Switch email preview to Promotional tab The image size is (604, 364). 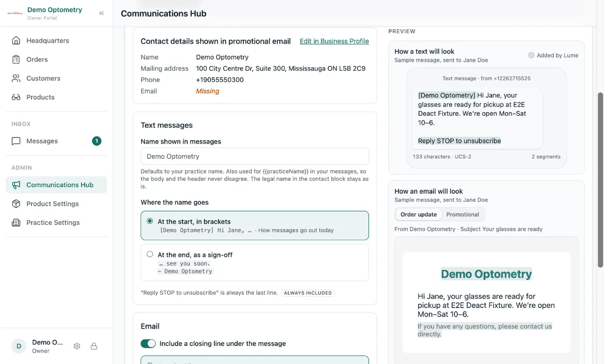point(462,215)
